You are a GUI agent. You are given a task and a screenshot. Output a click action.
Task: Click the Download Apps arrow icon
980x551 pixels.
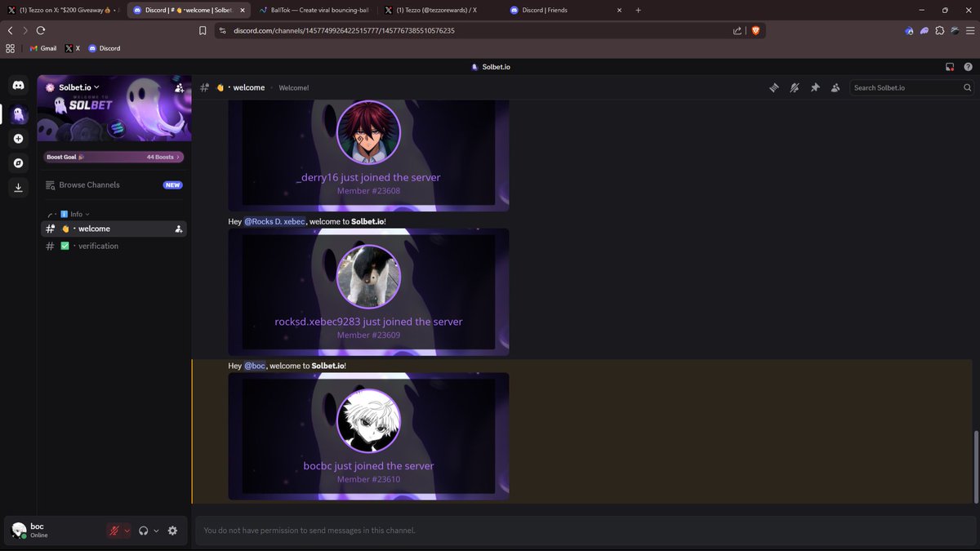click(x=18, y=188)
